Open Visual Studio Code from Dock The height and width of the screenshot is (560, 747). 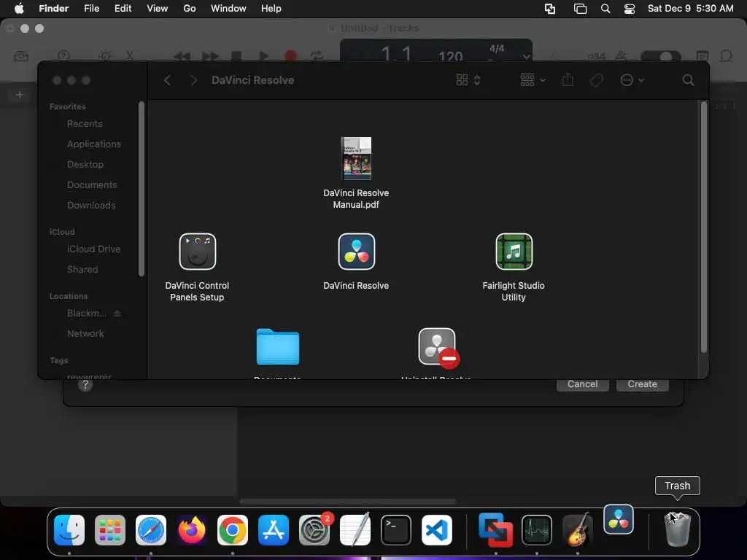pyautogui.click(x=437, y=530)
